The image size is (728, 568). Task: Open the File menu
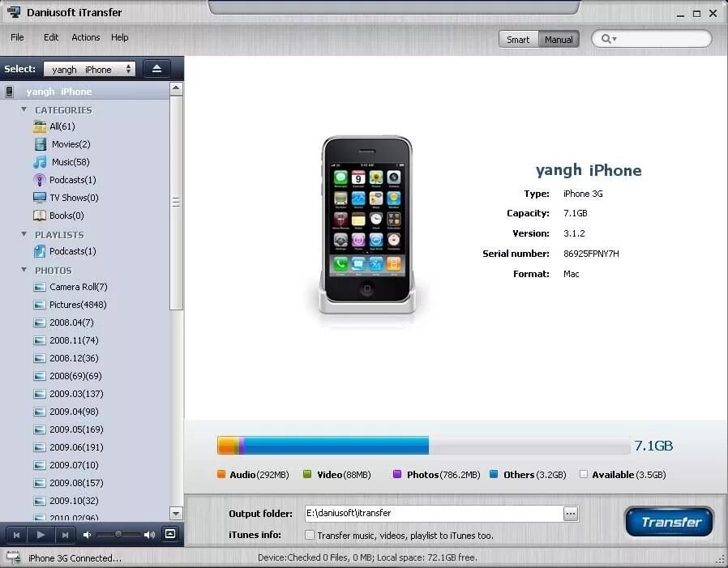point(17,37)
